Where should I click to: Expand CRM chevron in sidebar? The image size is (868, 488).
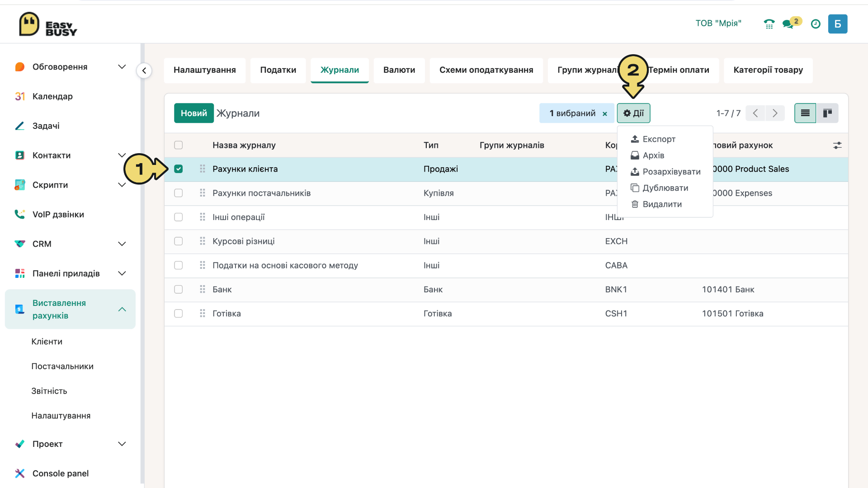(x=122, y=244)
